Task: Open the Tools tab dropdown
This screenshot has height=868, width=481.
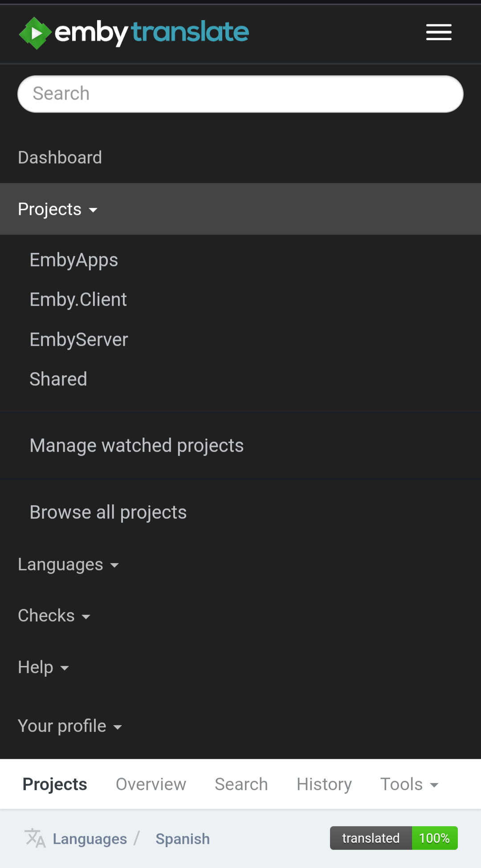Action: [409, 784]
